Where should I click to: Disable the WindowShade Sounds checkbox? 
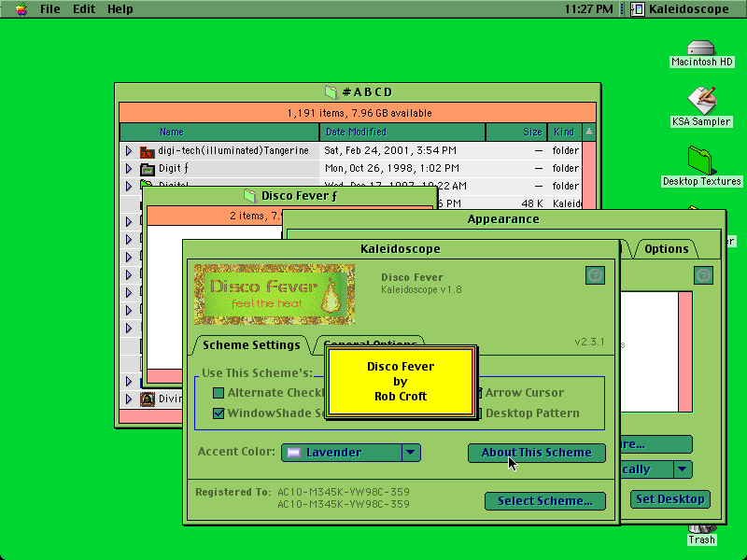point(218,413)
